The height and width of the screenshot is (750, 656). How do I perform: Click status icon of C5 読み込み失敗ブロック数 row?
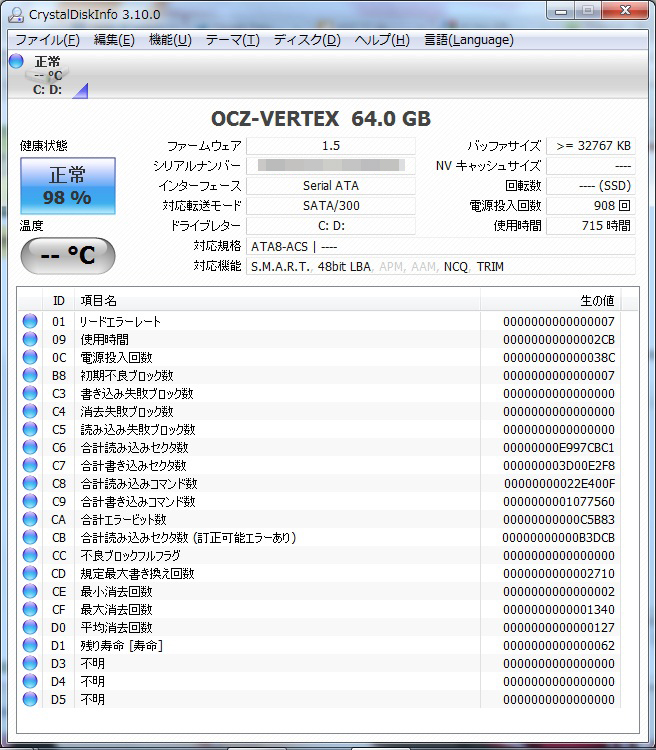(30, 429)
